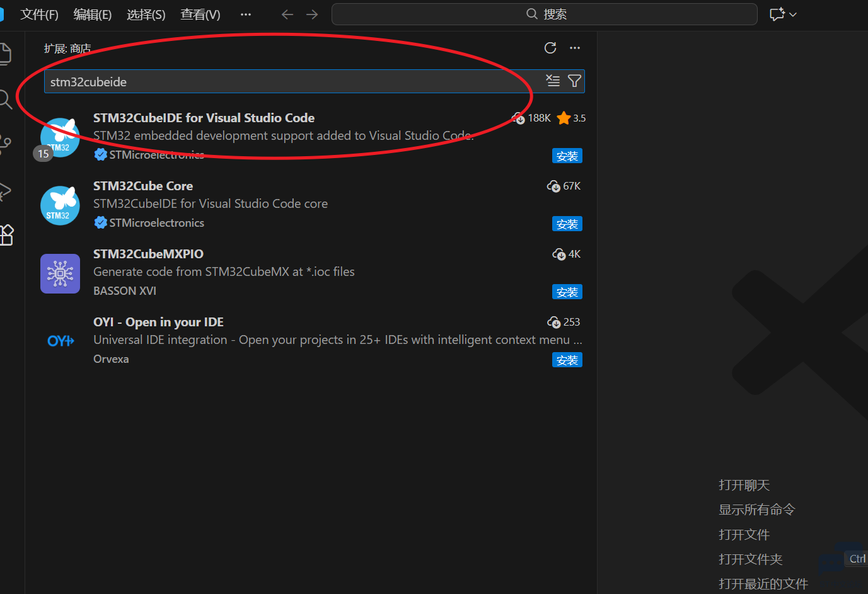Viewport: 868px width, 594px height.
Task: Open the STM32CubeMXPIO title
Action: tap(148, 254)
